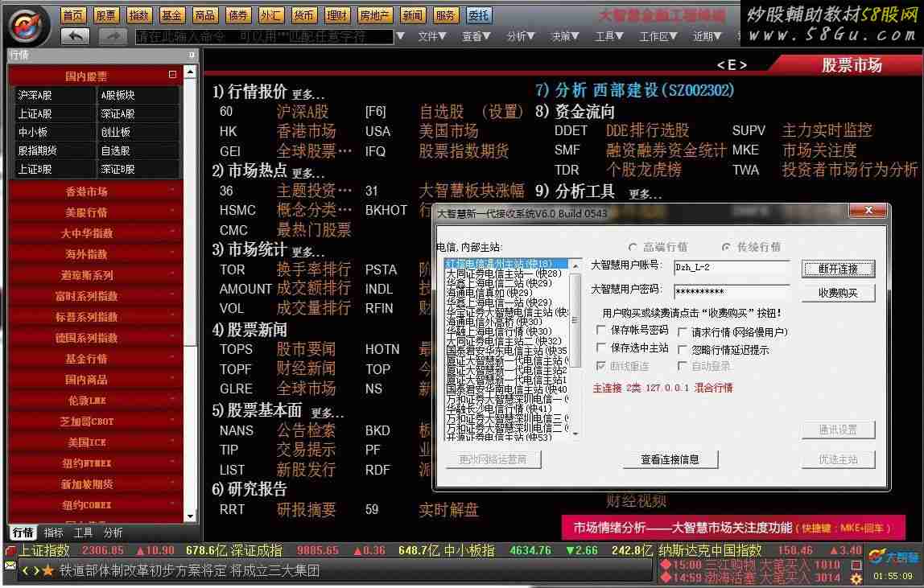Open the 理财 toolbar button
924x588 pixels.
click(x=337, y=15)
